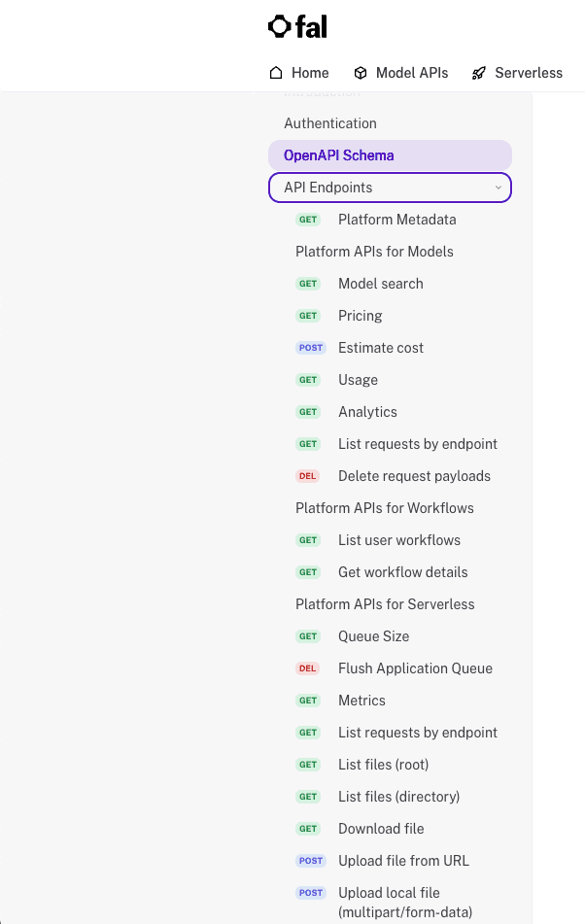
Task: Open the Platform APIs for Workflows section
Action: coord(385,508)
